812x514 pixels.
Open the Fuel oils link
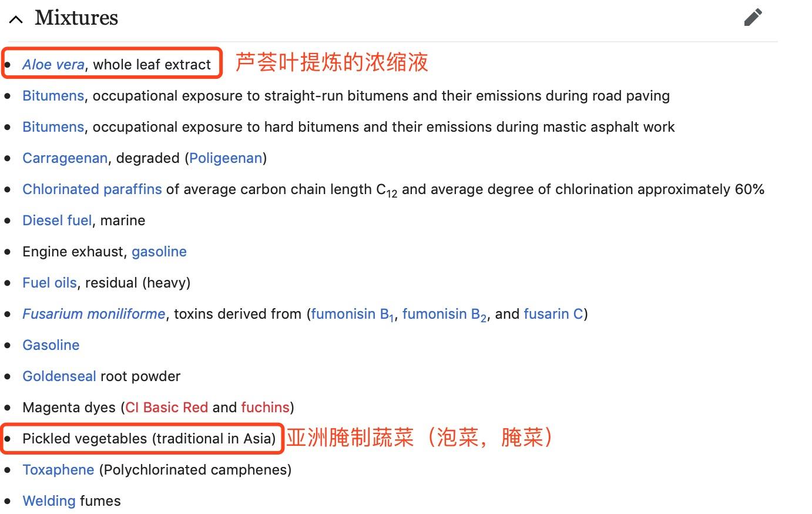click(49, 283)
